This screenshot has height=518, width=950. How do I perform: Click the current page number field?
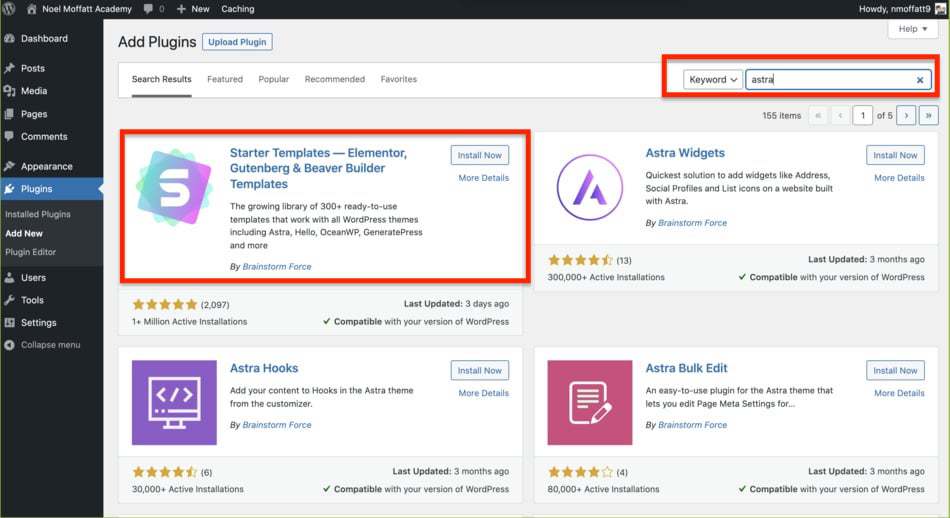pyautogui.click(x=862, y=115)
